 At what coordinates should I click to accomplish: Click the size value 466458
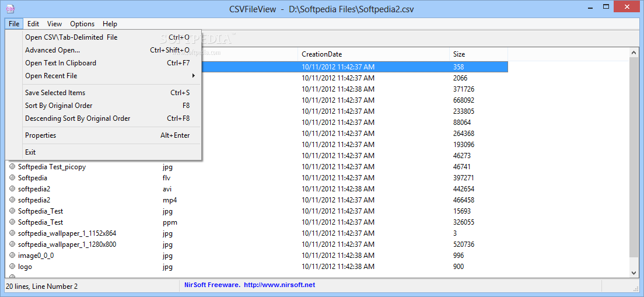(464, 200)
